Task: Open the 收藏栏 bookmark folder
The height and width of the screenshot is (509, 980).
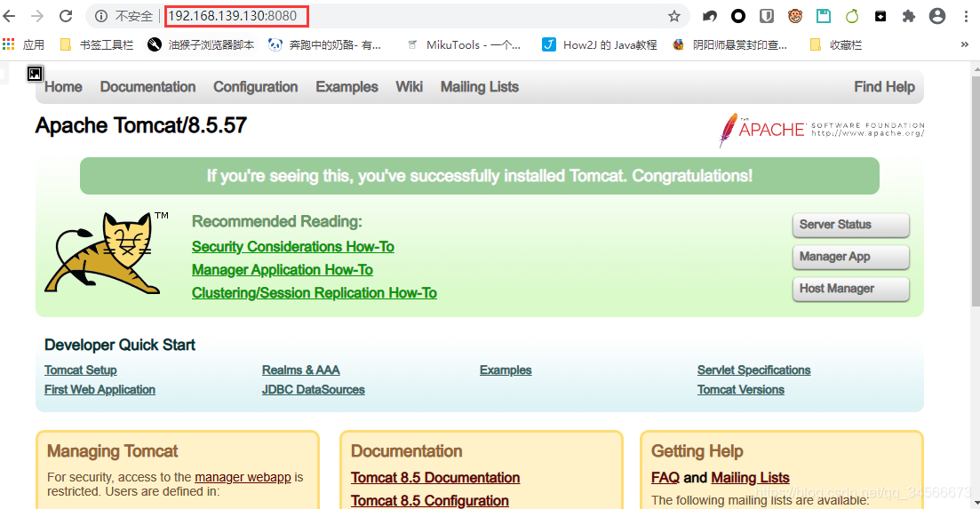Action: click(x=836, y=44)
